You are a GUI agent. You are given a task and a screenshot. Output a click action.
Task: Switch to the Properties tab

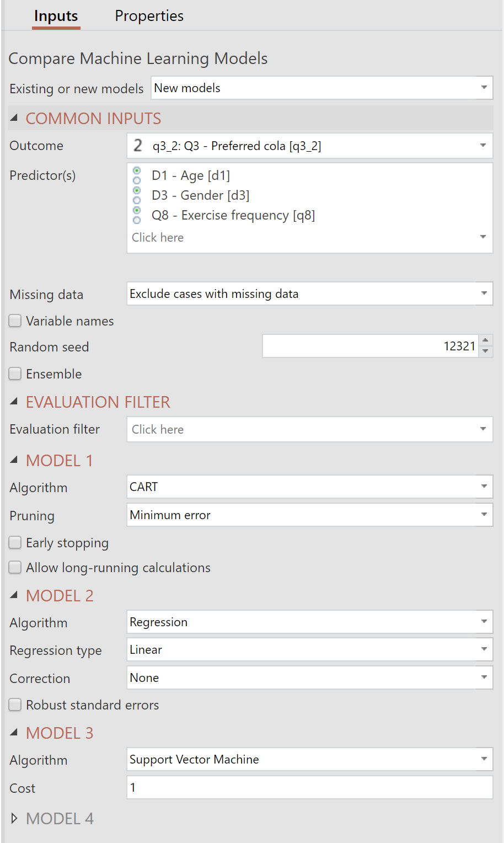(149, 16)
